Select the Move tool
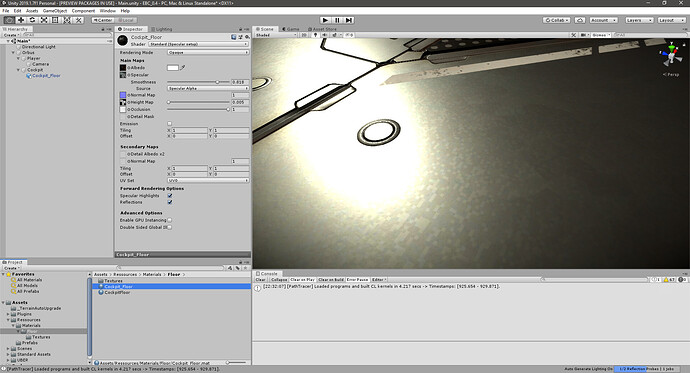 21,20
